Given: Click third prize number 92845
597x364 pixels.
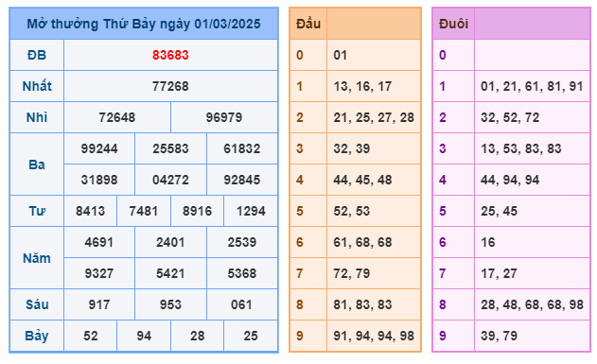Looking at the screenshot, I should tap(242, 180).
